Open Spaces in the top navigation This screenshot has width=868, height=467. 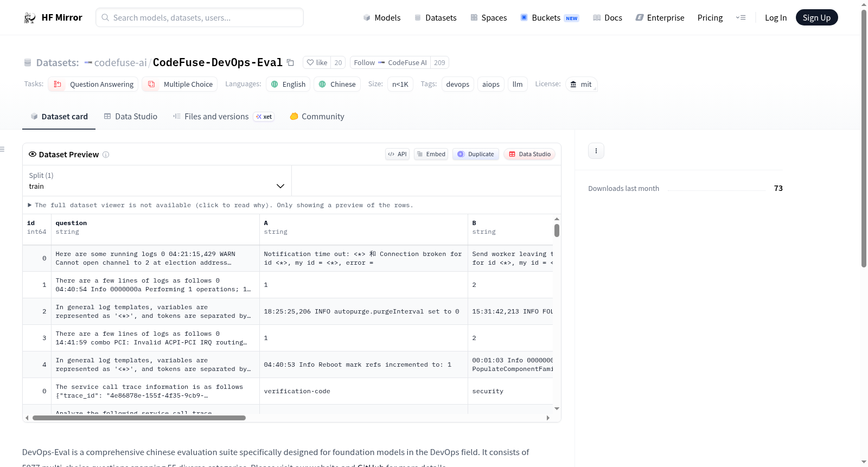[x=488, y=18]
